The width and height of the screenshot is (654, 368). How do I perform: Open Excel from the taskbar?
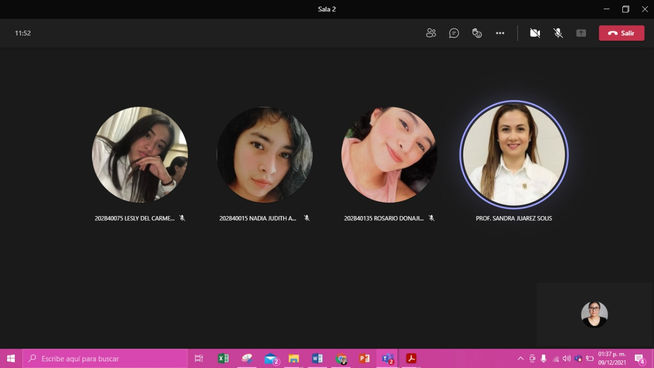point(223,358)
